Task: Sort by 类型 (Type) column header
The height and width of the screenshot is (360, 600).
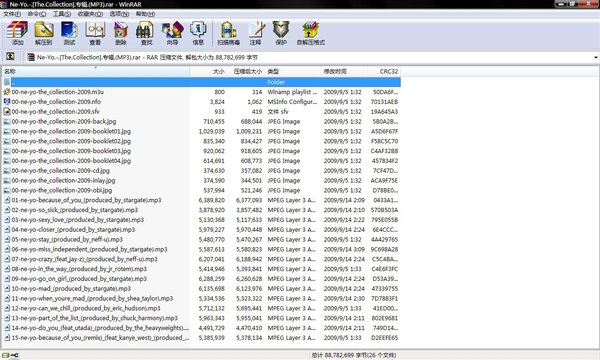Action: click(293, 72)
